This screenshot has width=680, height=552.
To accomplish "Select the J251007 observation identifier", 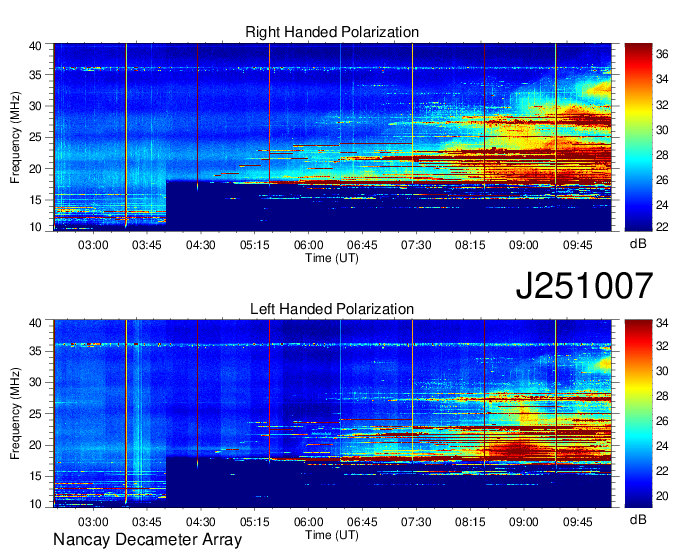I will [585, 286].
